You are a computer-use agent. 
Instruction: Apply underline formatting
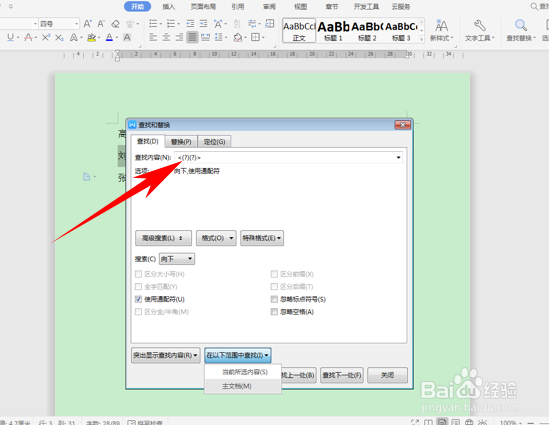pyautogui.click(x=11, y=37)
